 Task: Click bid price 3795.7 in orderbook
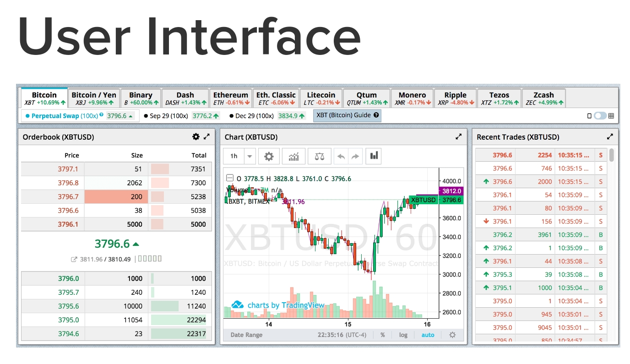click(68, 292)
